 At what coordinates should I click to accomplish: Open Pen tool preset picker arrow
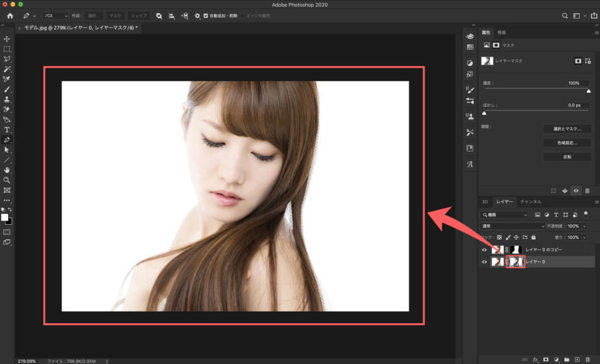tap(35, 16)
